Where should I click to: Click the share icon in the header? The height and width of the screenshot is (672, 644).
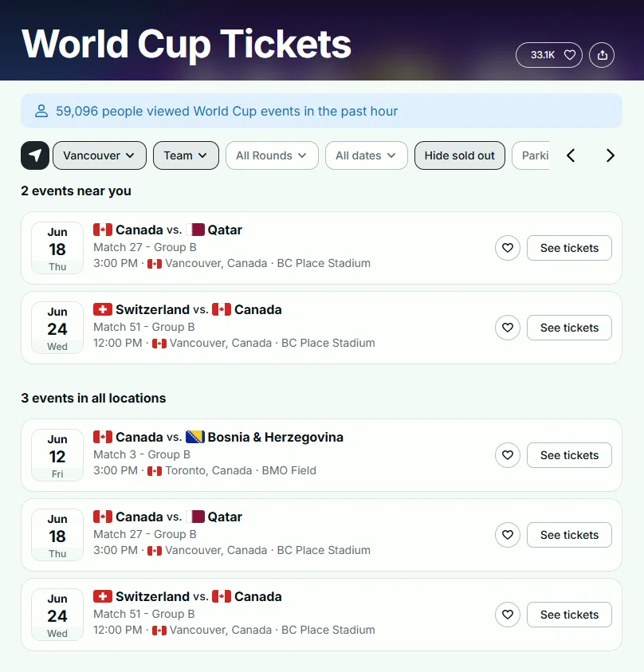(x=602, y=55)
